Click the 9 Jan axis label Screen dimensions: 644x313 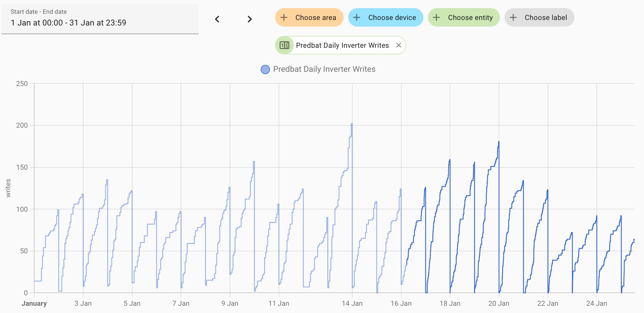click(230, 303)
